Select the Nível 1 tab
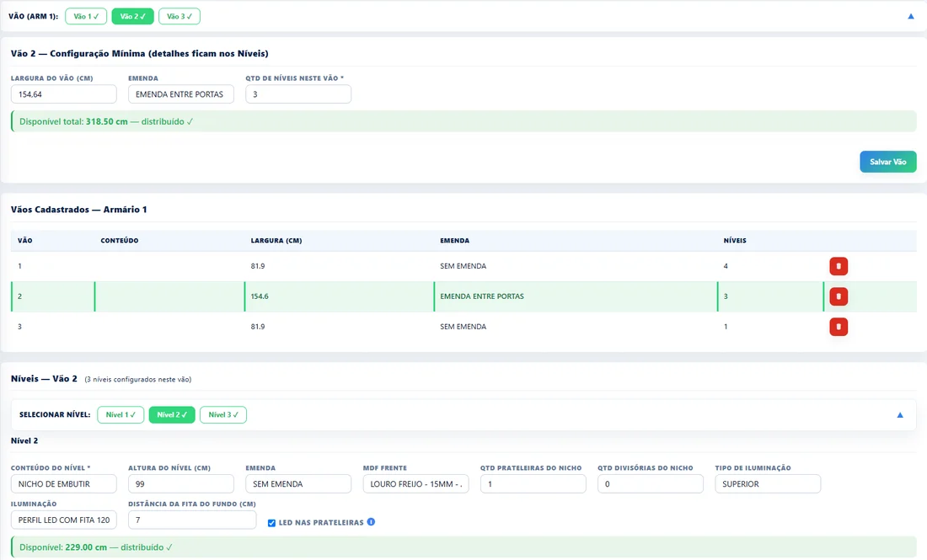The image size is (927, 560). (121, 414)
